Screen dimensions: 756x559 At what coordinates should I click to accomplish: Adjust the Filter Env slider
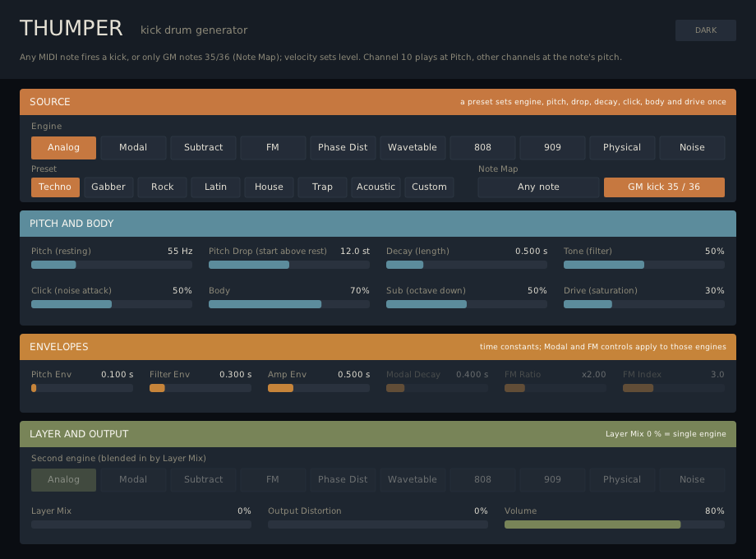pyautogui.click(x=201, y=388)
